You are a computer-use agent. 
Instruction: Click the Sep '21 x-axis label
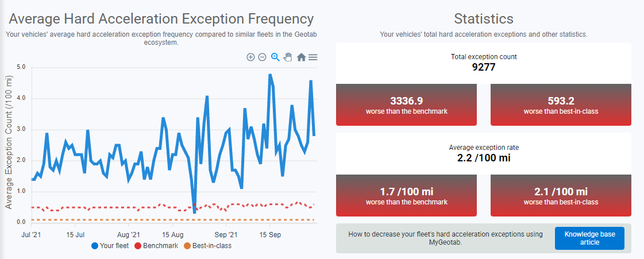tap(226, 235)
